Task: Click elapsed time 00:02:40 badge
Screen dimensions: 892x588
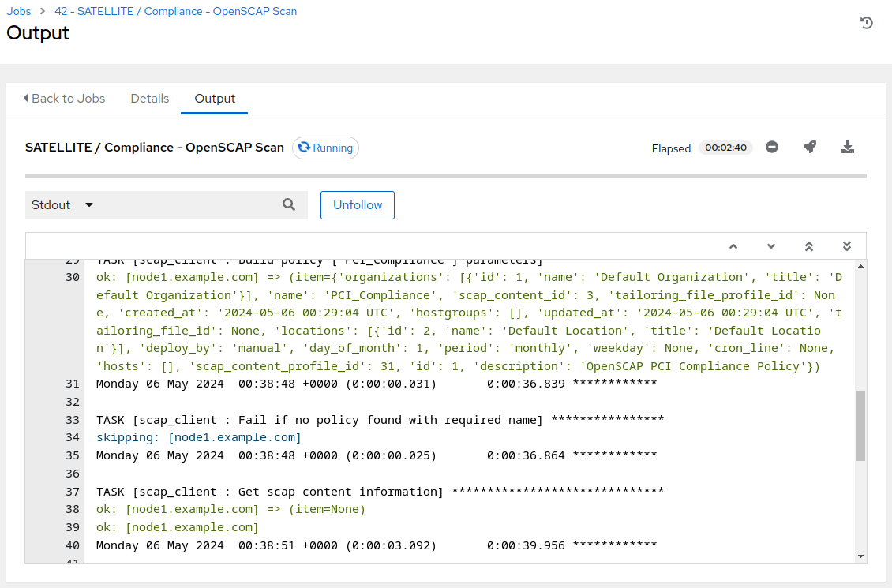Action: pos(725,148)
